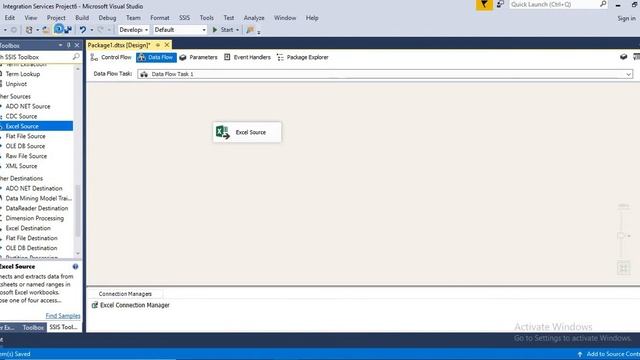
Task: Close the Package1.dtsx tab
Action: click(x=167, y=45)
